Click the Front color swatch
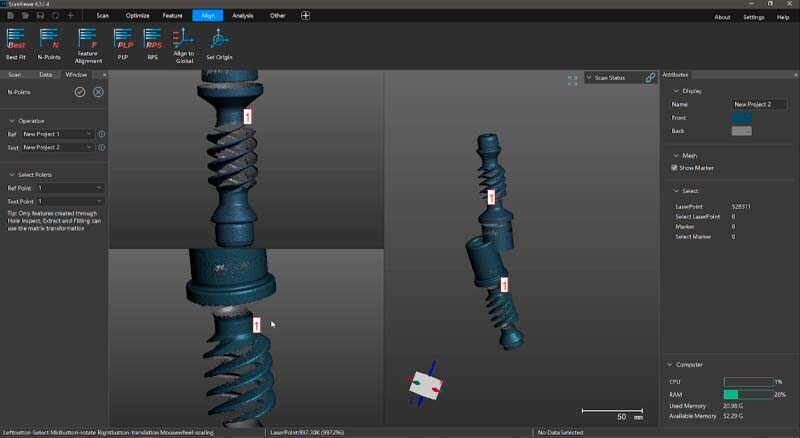The width and height of the screenshot is (800, 438). click(741, 118)
